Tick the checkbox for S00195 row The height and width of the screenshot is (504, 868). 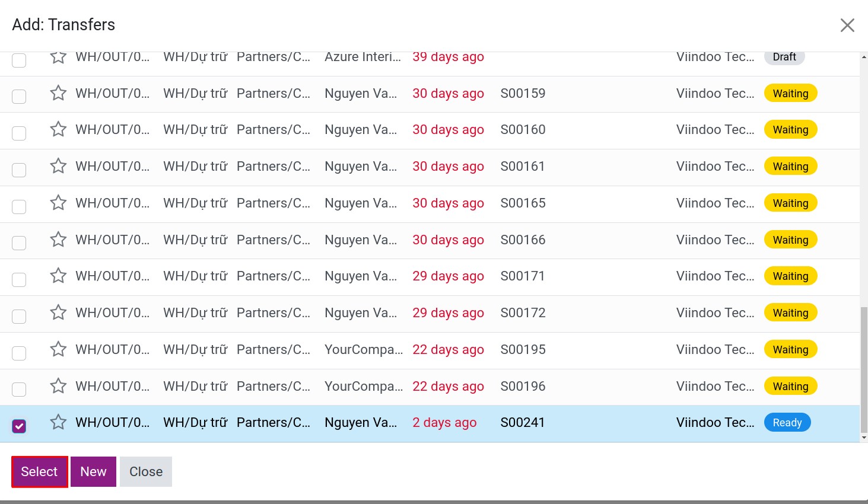tap(19, 353)
